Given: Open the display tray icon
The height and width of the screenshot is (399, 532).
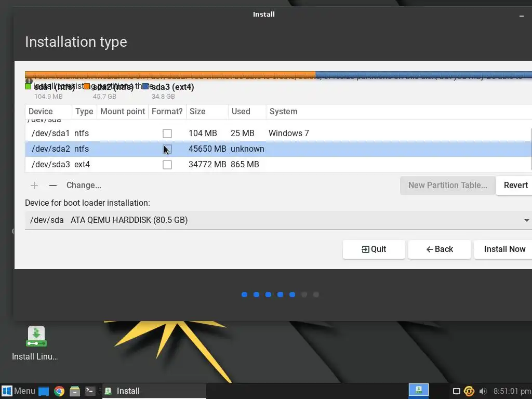Looking at the screenshot, I should (456, 391).
